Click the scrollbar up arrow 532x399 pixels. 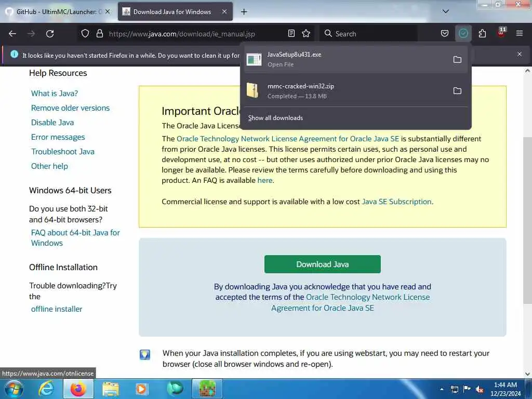[527, 71]
